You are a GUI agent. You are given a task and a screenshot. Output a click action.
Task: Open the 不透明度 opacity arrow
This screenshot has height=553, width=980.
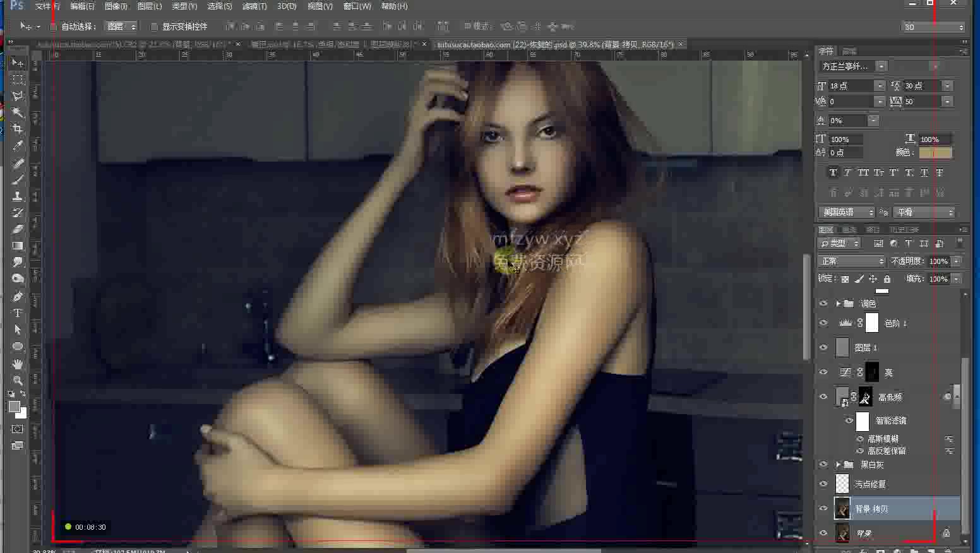tap(957, 261)
